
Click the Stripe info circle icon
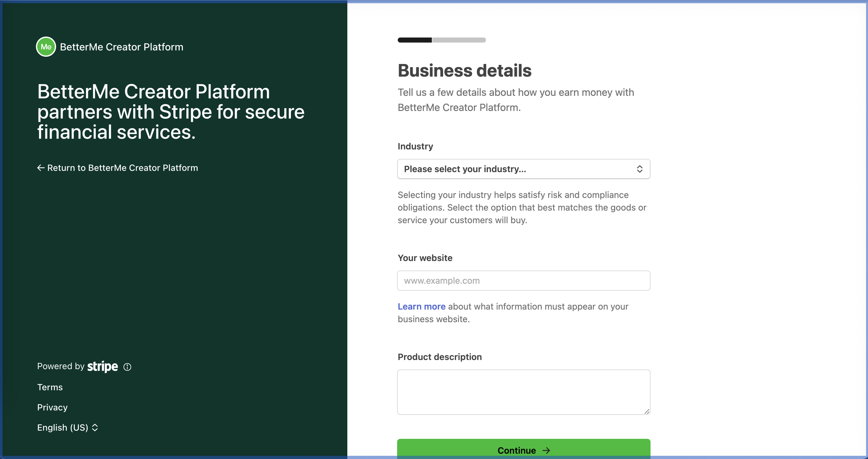pyautogui.click(x=127, y=367)
